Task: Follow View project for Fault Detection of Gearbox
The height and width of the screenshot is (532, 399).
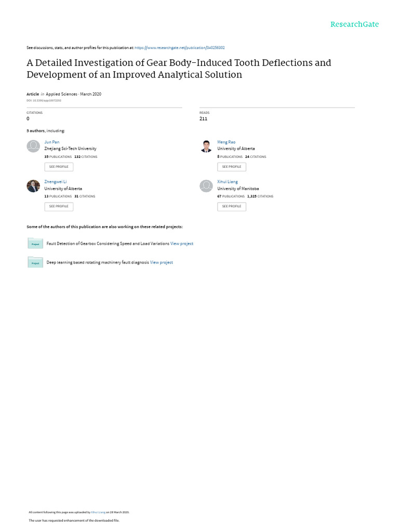Action: click(x=182, y=244)
